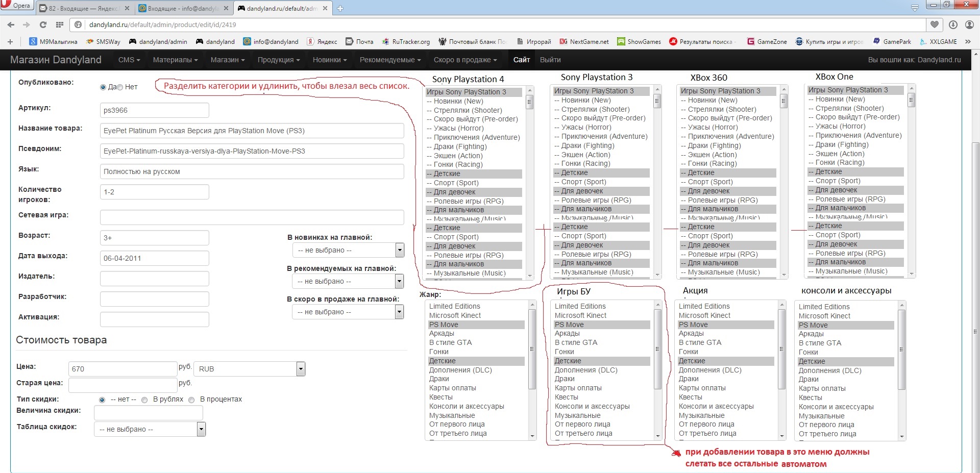Click the Дата выхода field 06-04-2011

point(155,258)
